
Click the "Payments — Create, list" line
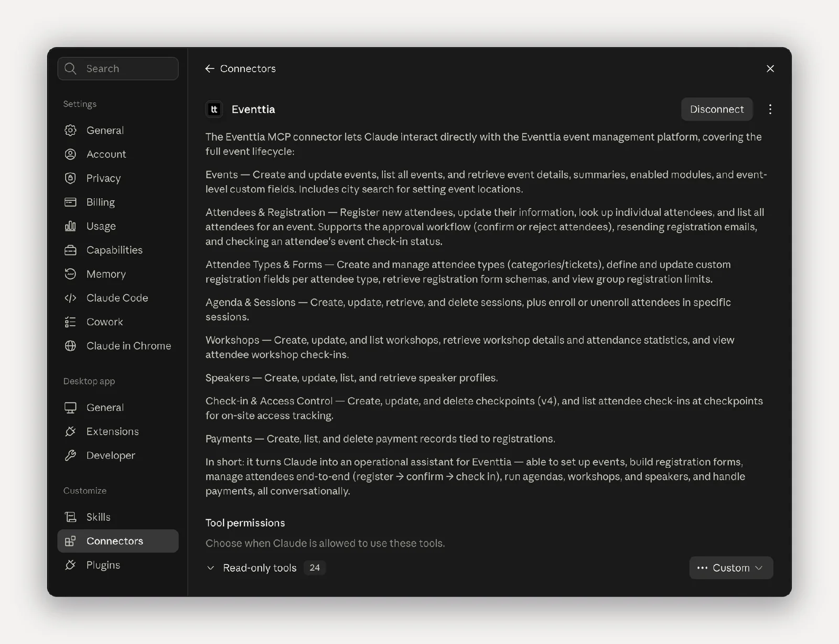coord(380,439)
